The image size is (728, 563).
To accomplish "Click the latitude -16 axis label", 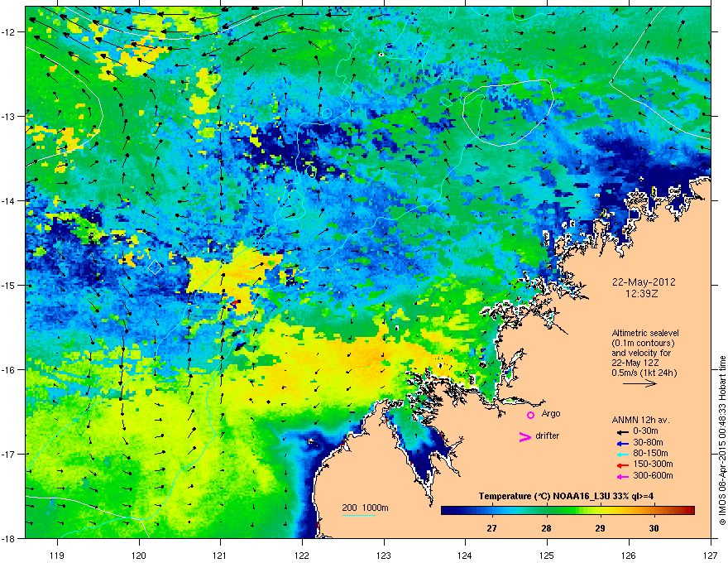I will point(9,370).
